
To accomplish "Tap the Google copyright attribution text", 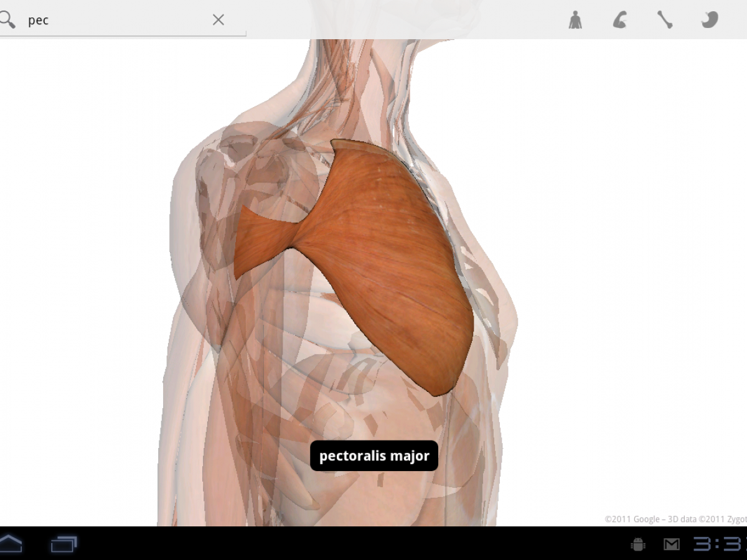I will (x=675, y=519).
